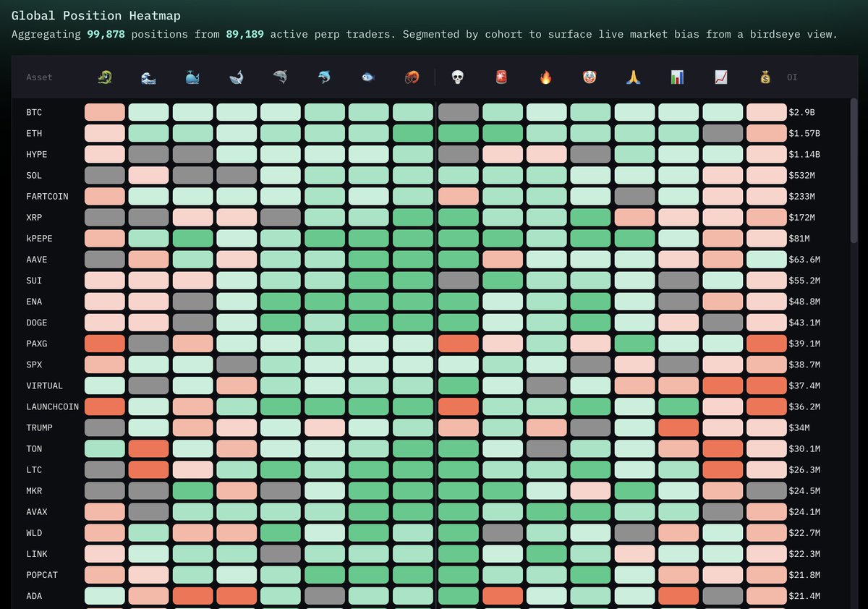Select the SOL asset label
This screenshot has height=609, width=868.
coord(34,176)
